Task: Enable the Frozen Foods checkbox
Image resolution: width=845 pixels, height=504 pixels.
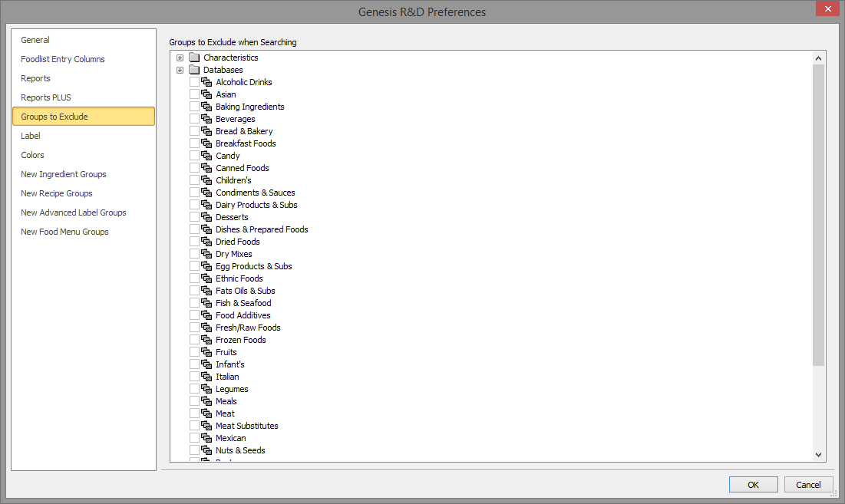Action: tap(194, 340)
